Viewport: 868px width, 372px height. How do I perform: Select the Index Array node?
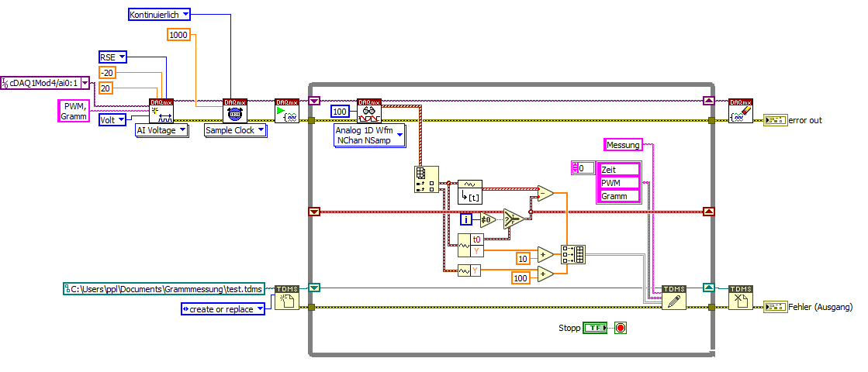427,179
